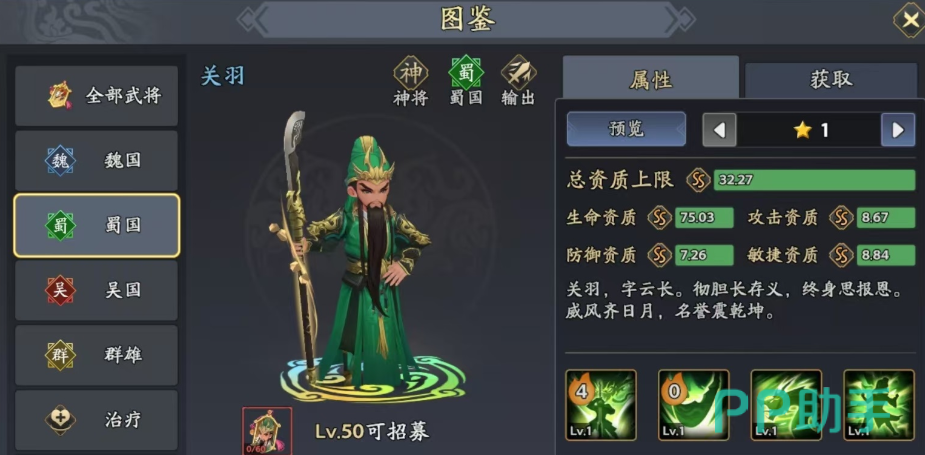
Task: Filter heroes by 吴国
Action: pyautogui.click(x=96, y=290)
